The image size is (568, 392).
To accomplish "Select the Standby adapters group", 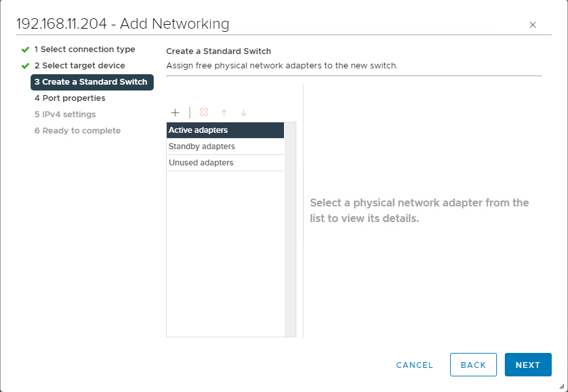I will click(225, 147).
